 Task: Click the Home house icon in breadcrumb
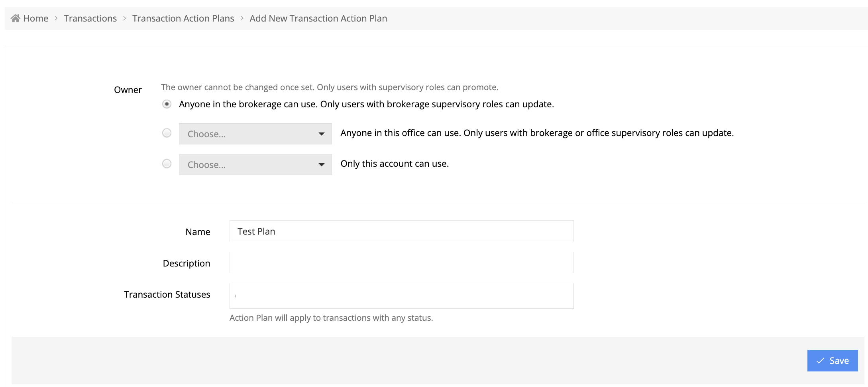click(16, 18)
